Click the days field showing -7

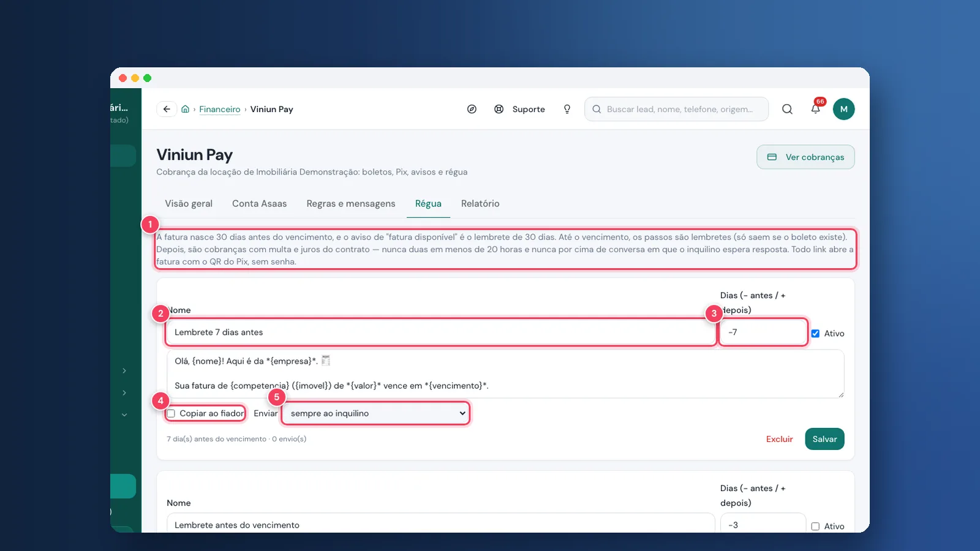click(x=763, y=332)
